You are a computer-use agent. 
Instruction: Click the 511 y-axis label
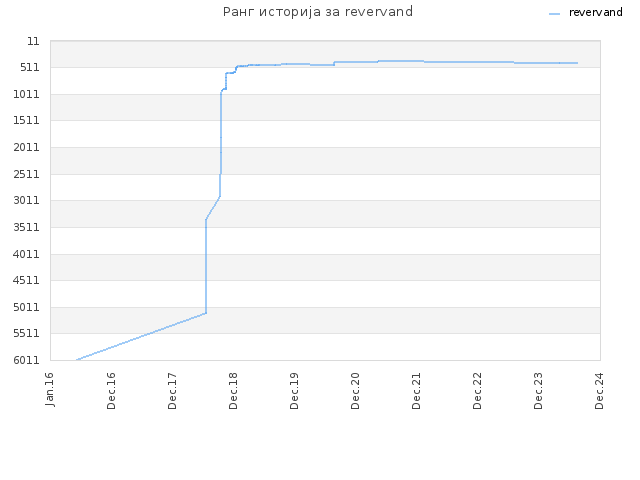point(30,67)
